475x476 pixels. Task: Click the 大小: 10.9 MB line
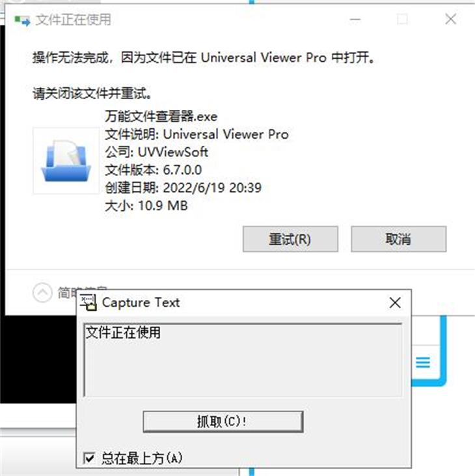[146, 206]
